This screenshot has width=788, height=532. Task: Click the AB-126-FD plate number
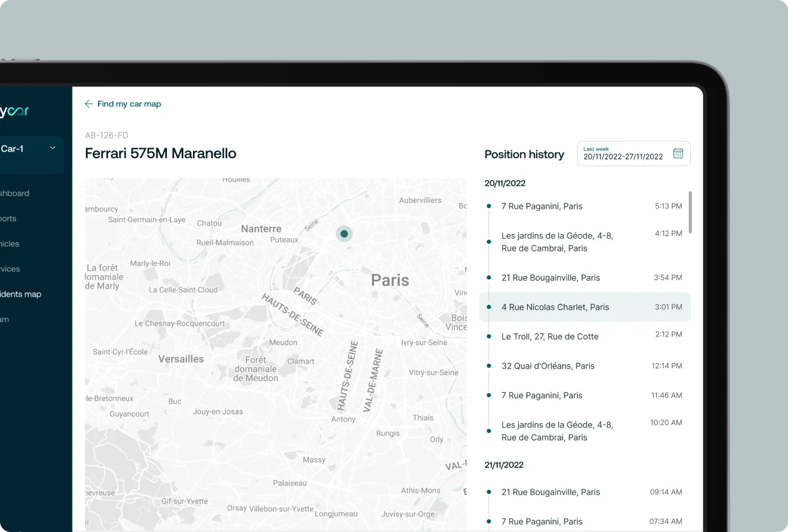(106, 135)
